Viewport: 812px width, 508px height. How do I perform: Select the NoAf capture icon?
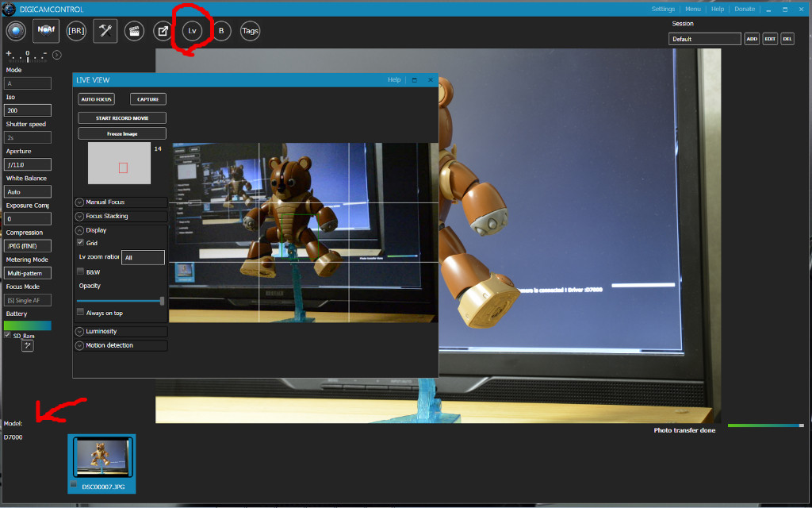(x=45, y=30)
